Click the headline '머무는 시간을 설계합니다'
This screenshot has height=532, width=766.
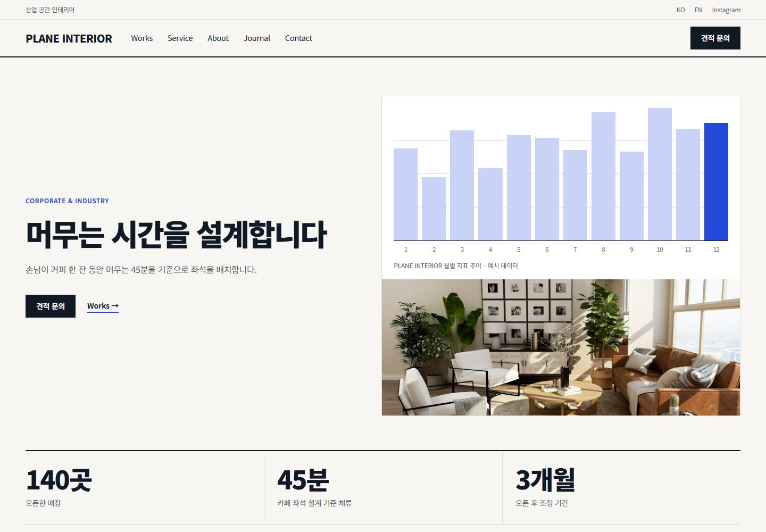click(176, 235)
